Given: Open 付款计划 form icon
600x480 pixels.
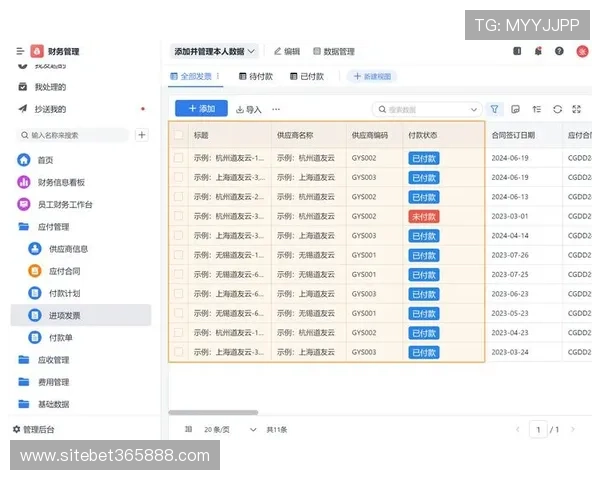Looking at the screenshot, I should tap(35, 293).
